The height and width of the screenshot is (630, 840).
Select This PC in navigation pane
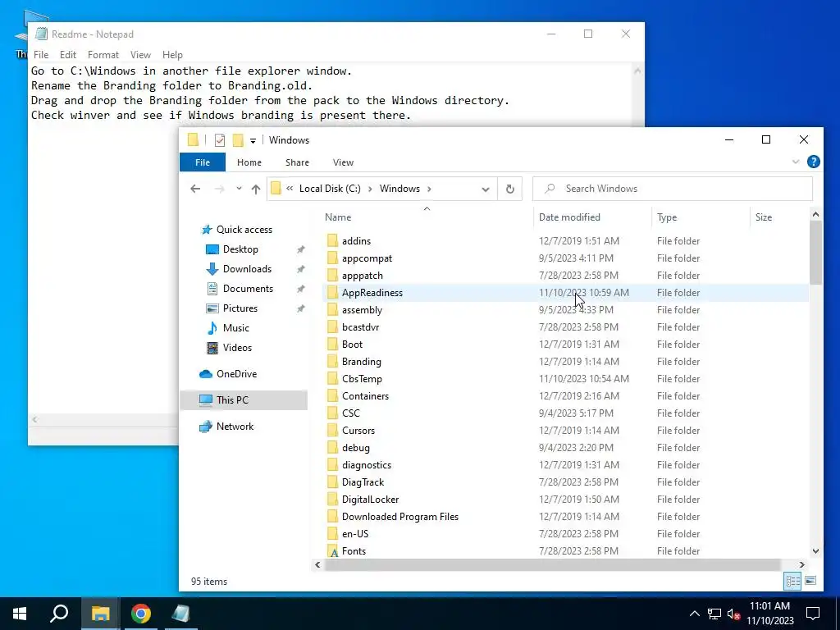pos(232,400)
